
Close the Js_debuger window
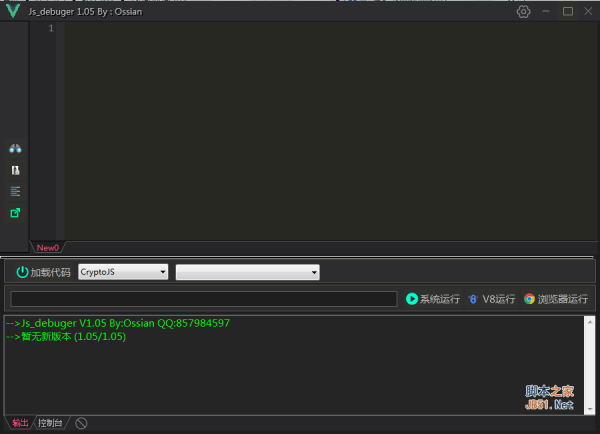click(588, 11)
